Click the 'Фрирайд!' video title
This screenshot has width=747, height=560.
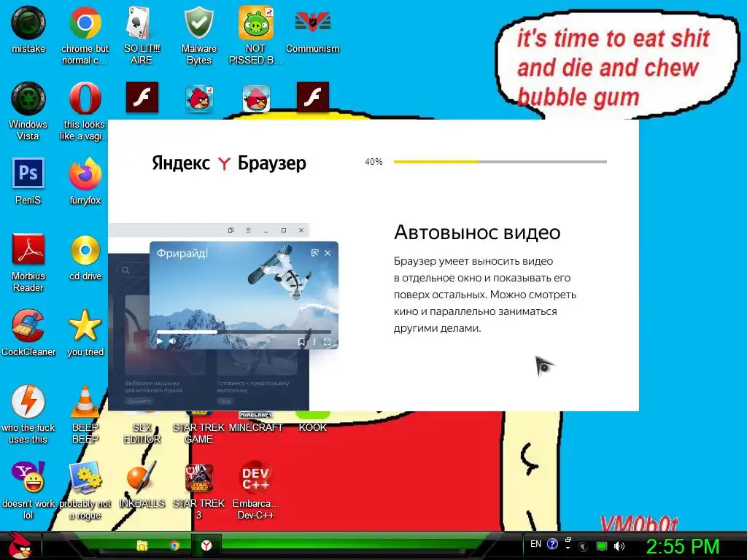coord(182,253)
